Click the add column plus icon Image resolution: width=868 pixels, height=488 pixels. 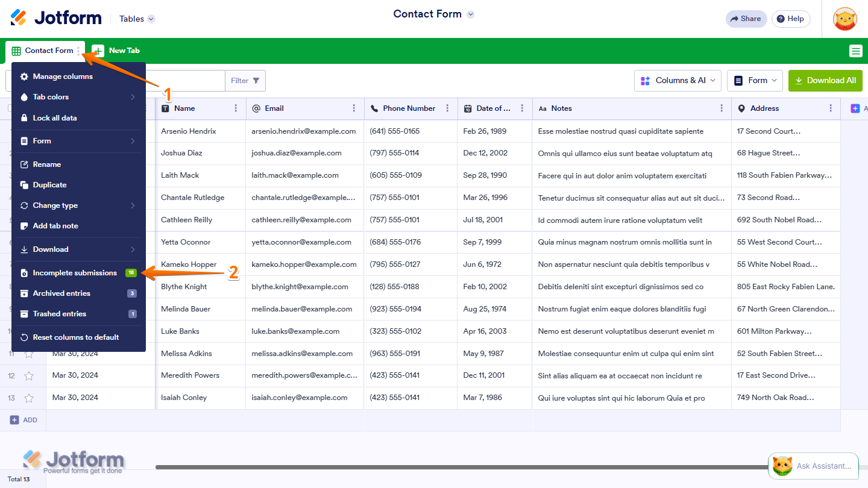(x=855, y=108)
